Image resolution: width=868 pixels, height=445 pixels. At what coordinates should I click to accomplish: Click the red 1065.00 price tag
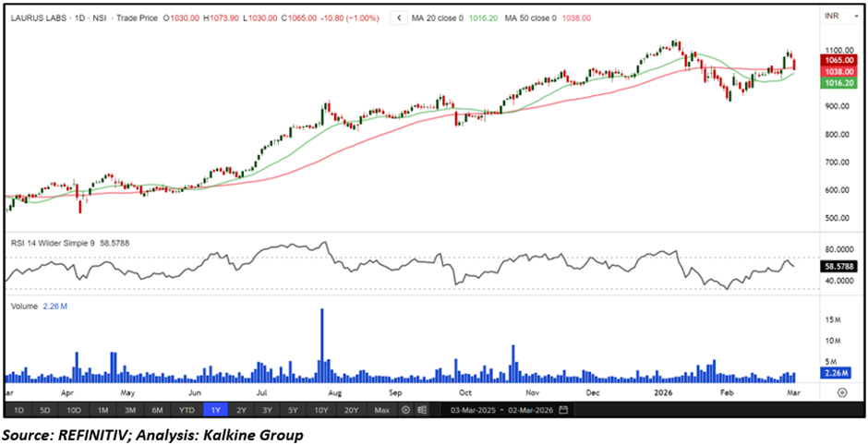point(835,61)
